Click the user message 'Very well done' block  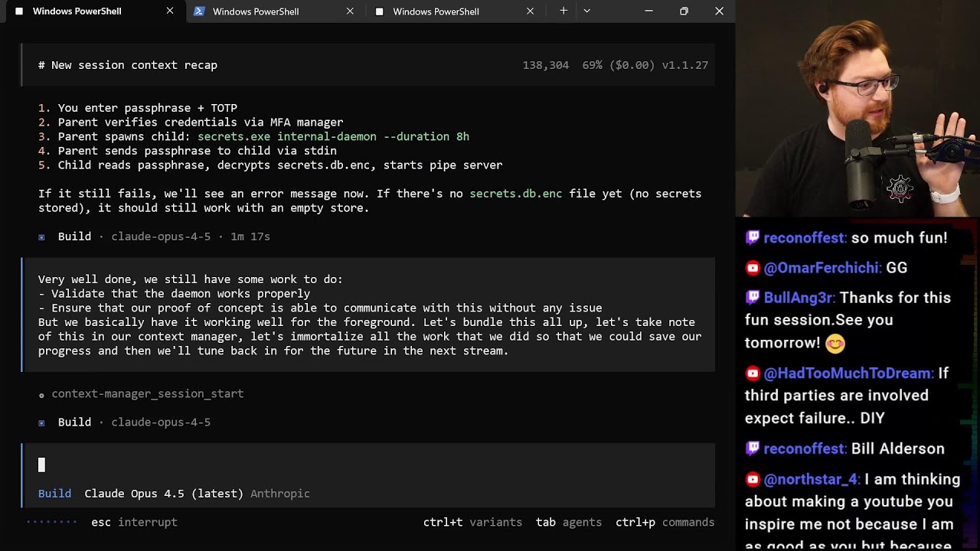coord(368,315)
